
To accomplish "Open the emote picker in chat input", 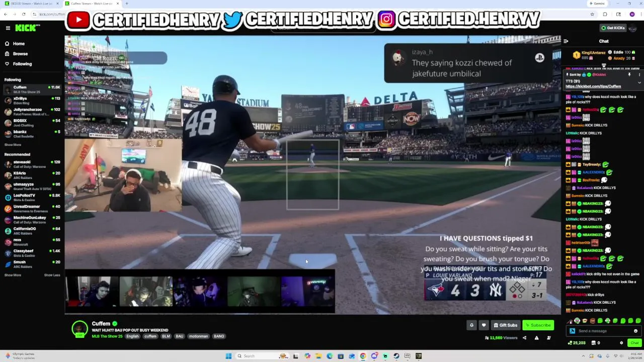I will (635, 331).
